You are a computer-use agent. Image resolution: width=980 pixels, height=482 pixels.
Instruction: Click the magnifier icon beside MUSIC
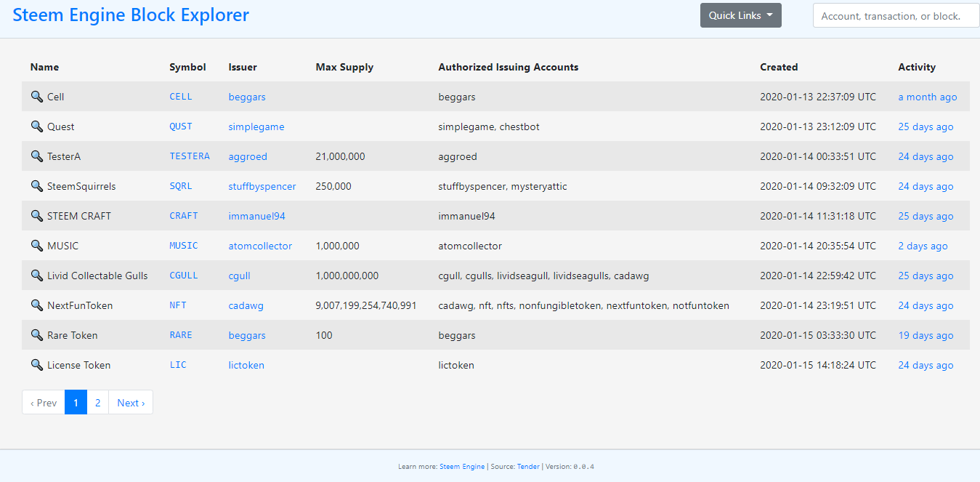coord(37,246)
